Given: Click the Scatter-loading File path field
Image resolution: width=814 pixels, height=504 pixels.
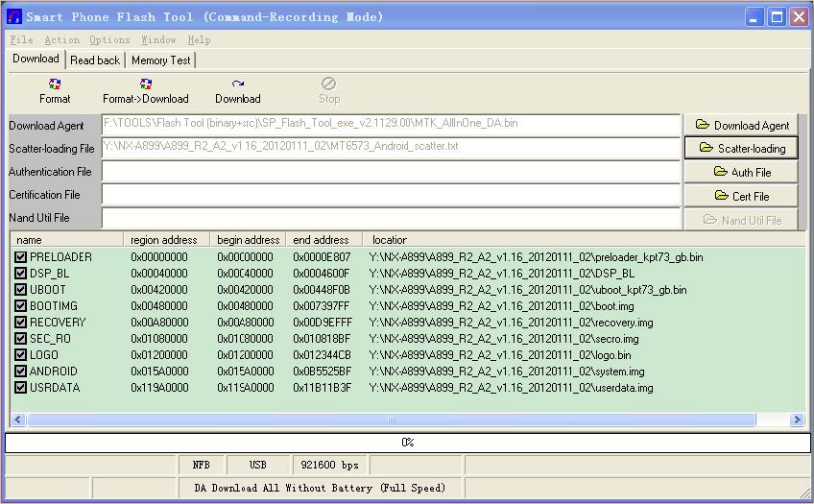Looking at the screenshot, I should [391, 147].
